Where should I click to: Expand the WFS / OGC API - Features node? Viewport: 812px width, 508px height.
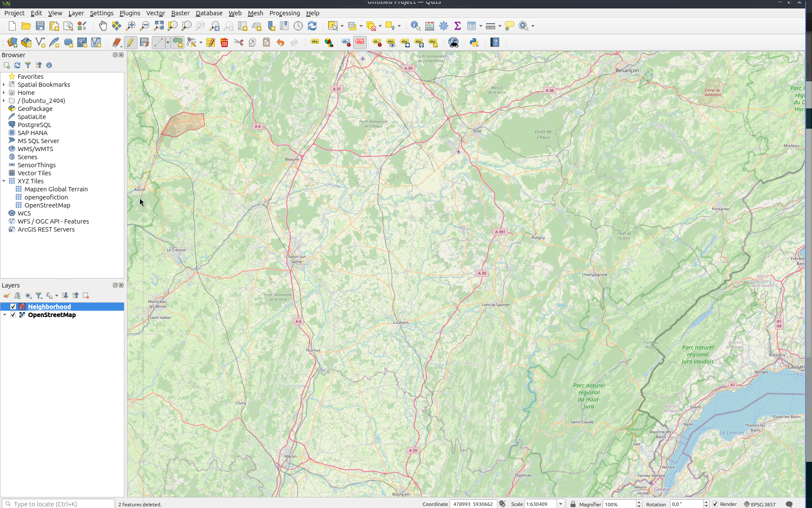[x=4, y=221]
